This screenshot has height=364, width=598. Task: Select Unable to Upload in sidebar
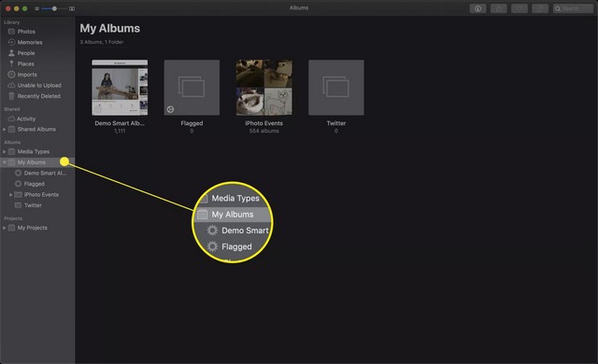(x=37, y=85)
